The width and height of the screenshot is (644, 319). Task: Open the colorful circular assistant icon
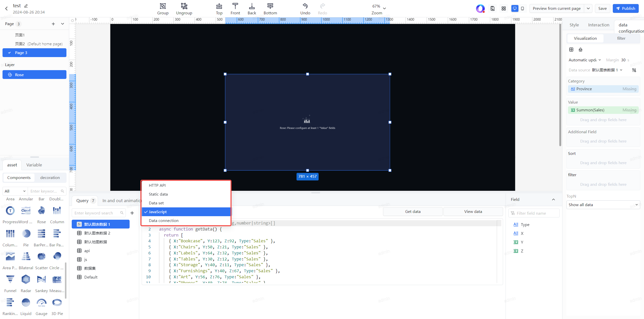coord(480,9)
